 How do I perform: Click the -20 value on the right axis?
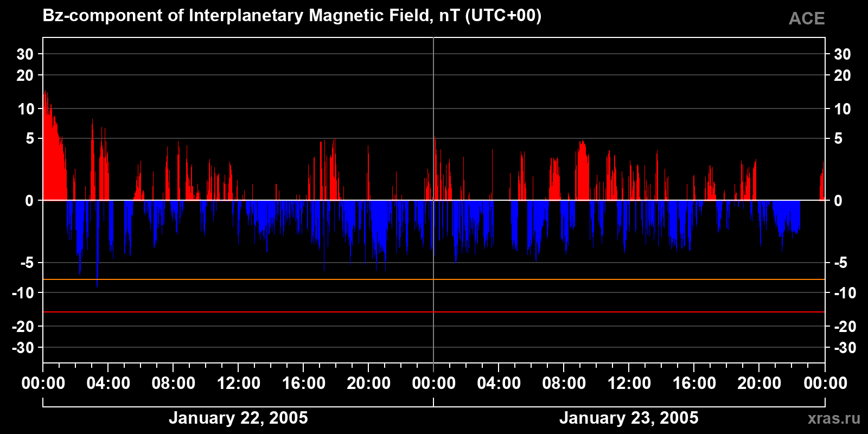pyautogui.click(x=845, y=327)
